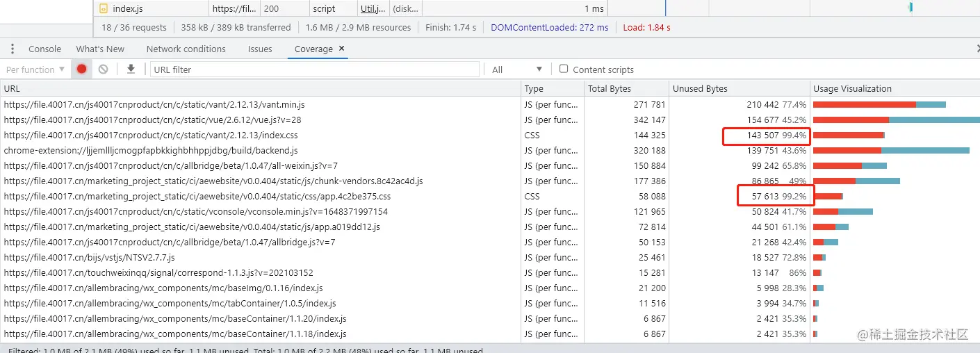Image resolution: width=980 pixels, height=353 pixels.
Task: Click the 358 kB / 389 kB transferred summary
Action: click(236, 28)
